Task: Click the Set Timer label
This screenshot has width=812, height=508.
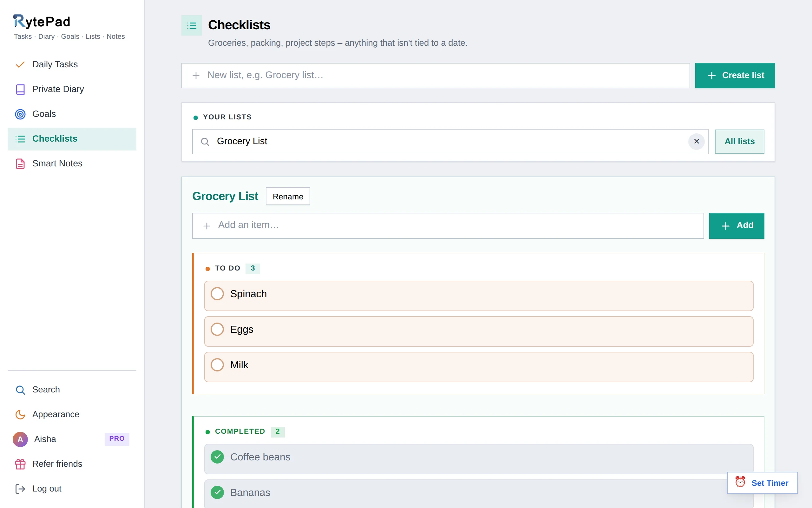Action: pyautogui.click(x=770, y=483)
